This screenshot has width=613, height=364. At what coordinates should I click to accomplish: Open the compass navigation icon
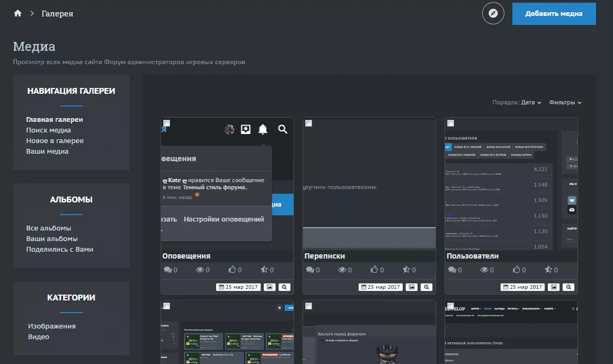(x=493, y=13)
